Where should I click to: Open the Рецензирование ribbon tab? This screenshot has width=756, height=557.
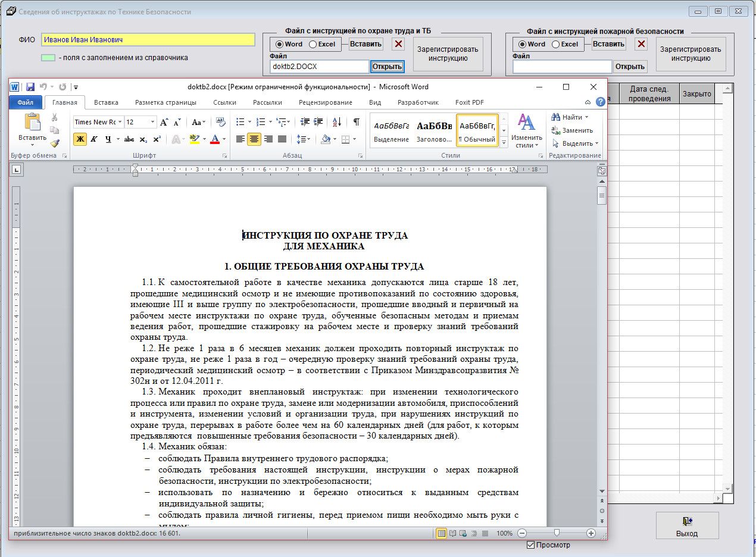click(x=325, y=102)
